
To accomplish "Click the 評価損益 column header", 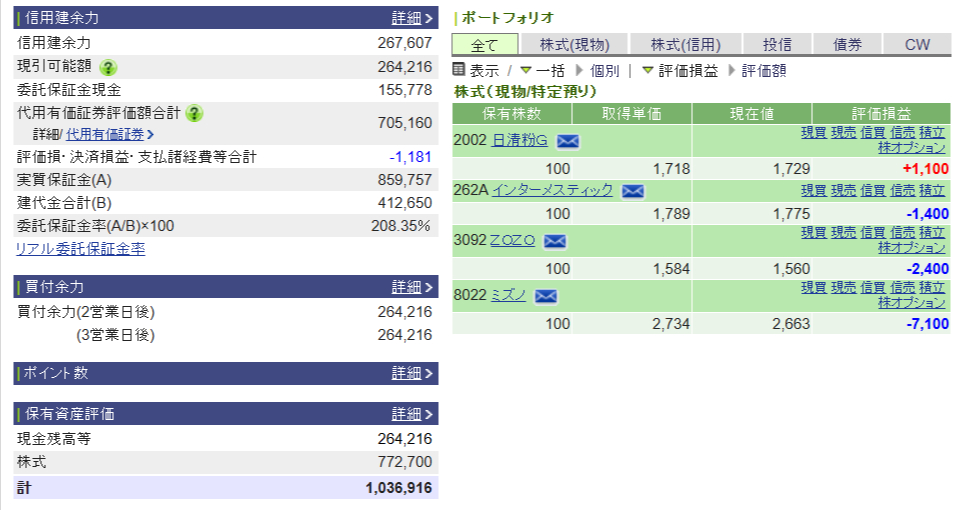I will click(881, 114).
